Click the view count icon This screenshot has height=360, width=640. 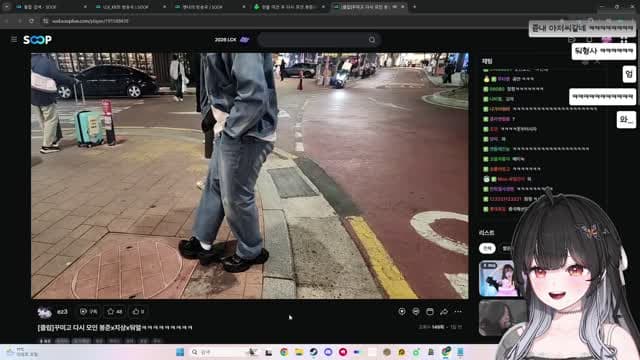pos(84,311)
